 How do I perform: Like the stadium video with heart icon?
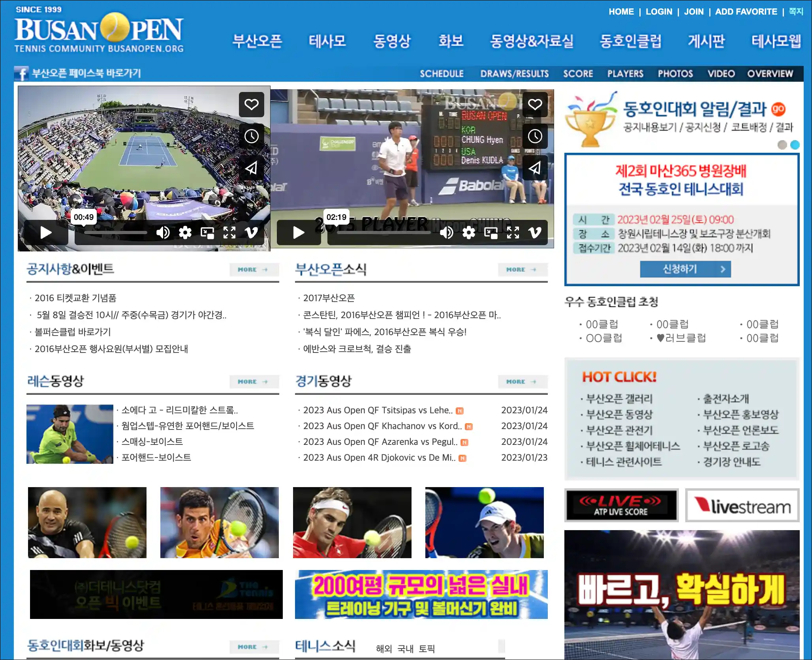(252, 105)
